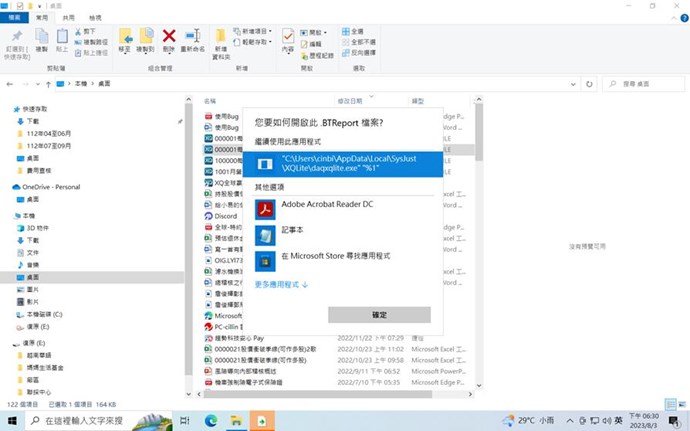Open Microsoft Edge from the taskbar

[x=211, y=420]
